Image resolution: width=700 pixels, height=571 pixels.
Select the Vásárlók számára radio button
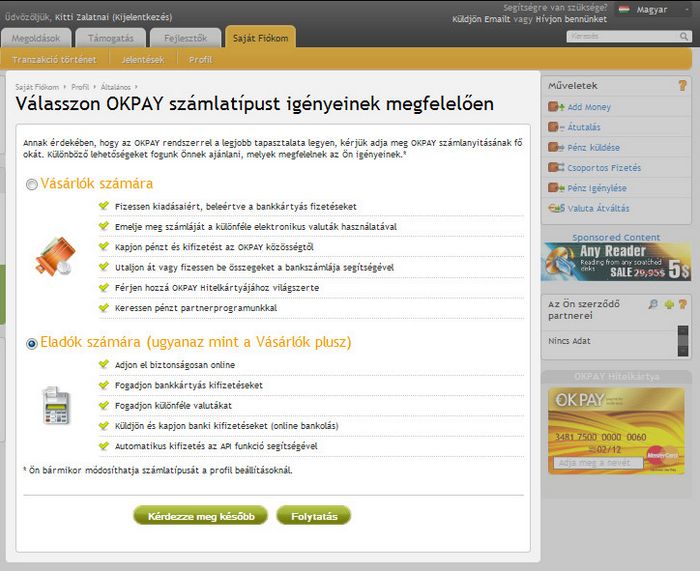tap(31, 184)
